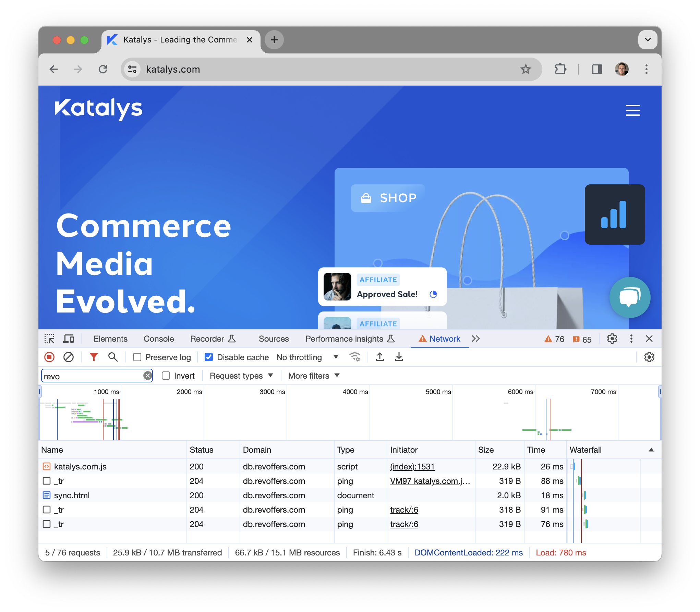Click the (index):1531 initiator link
This screenshot has height=612, width=700.
tap(412, 467)
